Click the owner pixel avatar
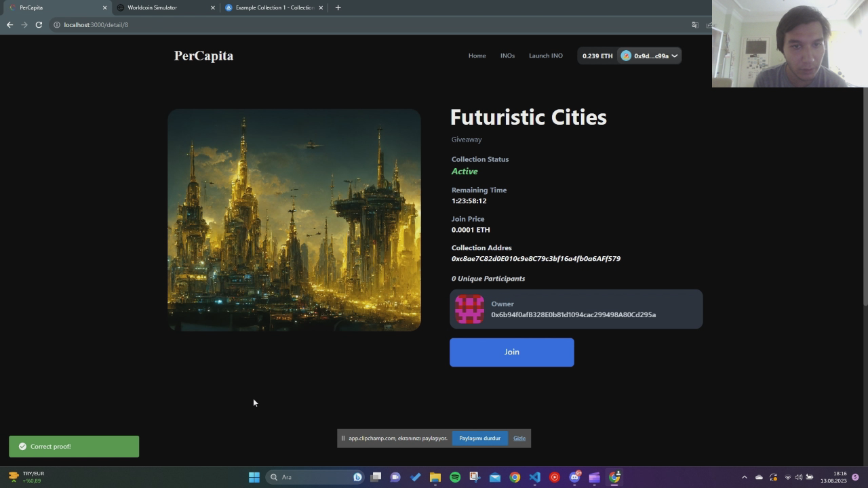This screenshot has width=868, height=488. coord(469,309)
